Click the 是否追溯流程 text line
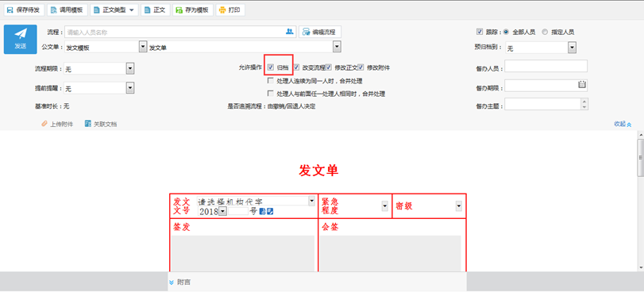This screenshot has height=292, width=644. click(272, 106)
